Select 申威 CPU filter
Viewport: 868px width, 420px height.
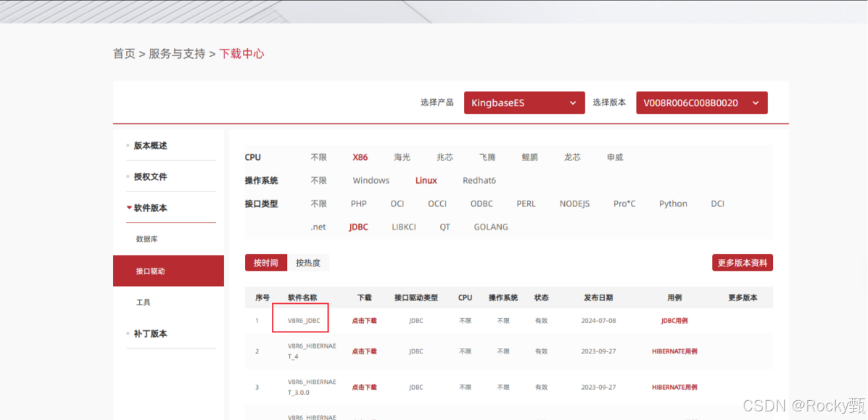click(x=615, y=157)
